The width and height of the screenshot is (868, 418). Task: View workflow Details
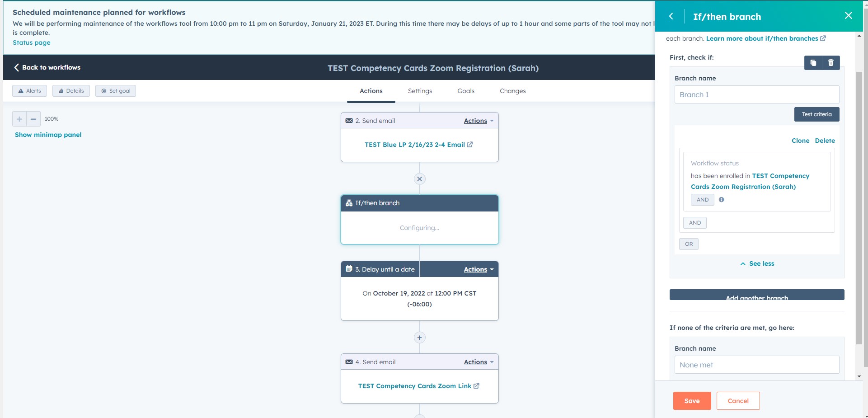point(71,90)
